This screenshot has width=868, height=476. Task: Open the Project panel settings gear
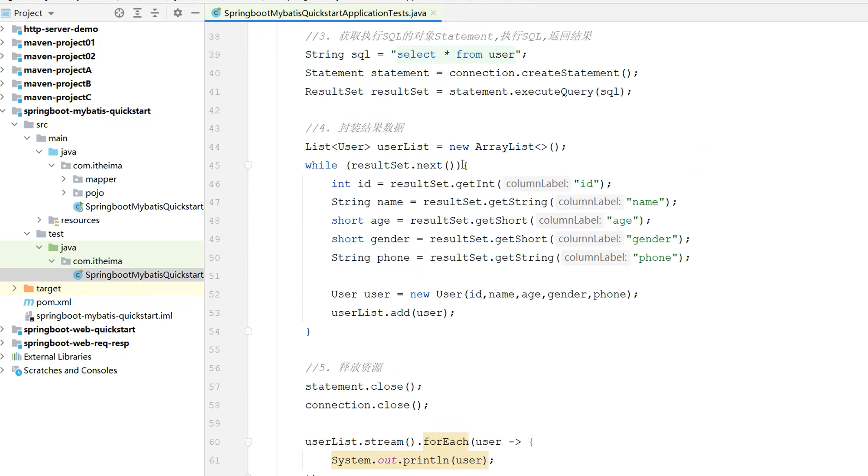pyautogui.click(x=178, y=13)
